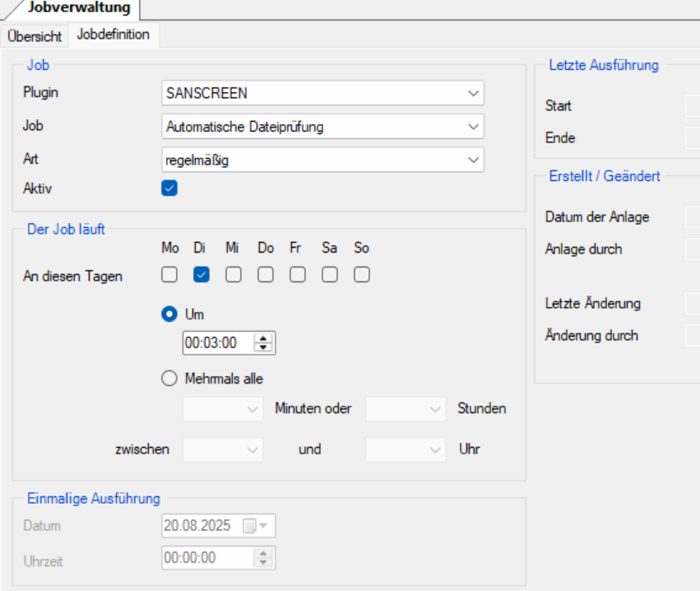The width and height of the screenshot is (700, 591).
Task: Tick the Sa (Saturday) checkbox
Action: (x=330, y=275)
